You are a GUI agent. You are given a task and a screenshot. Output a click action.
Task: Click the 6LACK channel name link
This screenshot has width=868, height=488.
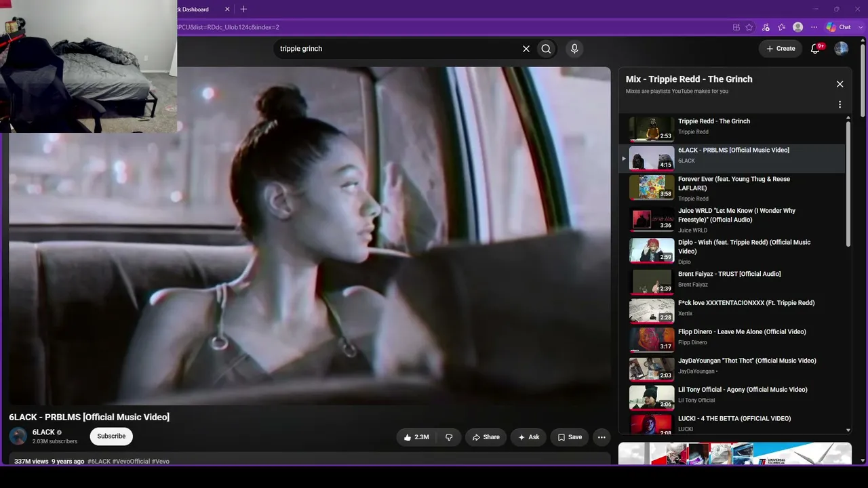[x=43, y=432]
